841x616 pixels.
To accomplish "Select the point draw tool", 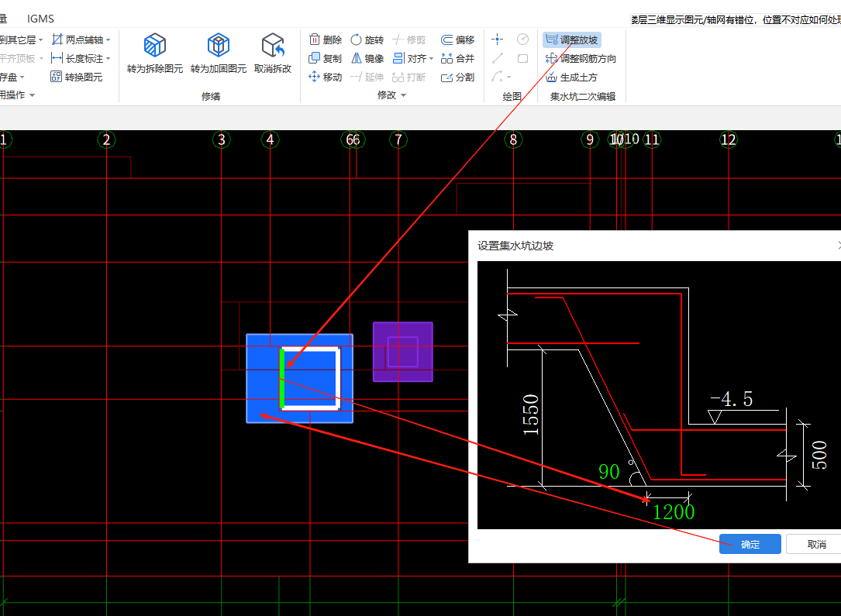I will (x=497, y=40).
